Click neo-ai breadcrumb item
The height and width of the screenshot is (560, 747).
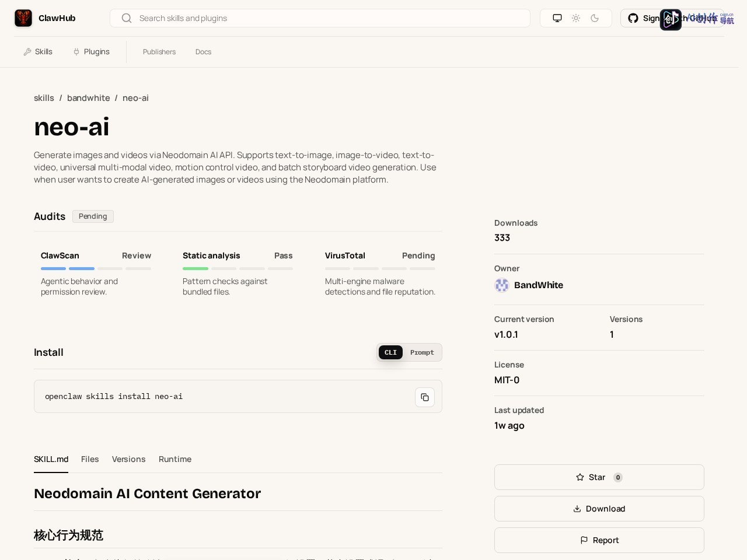135,98
